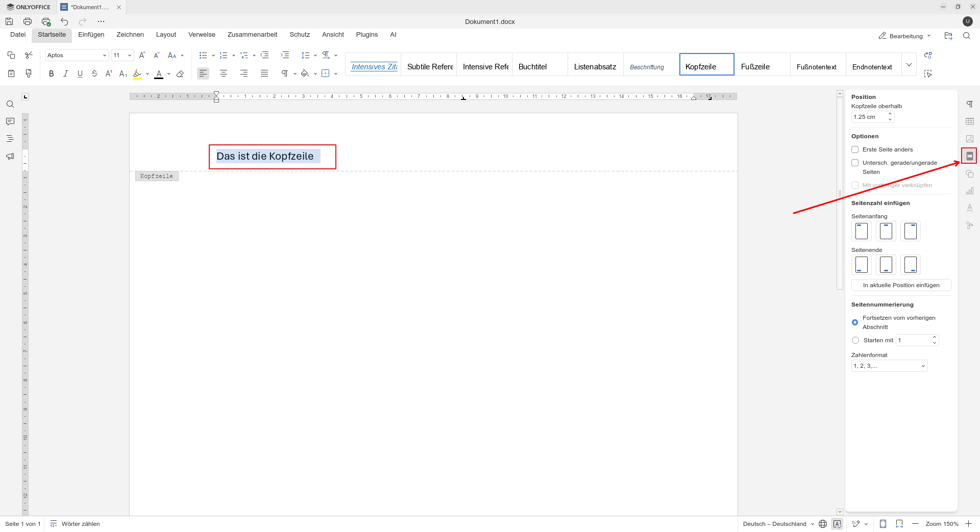Click 'In aktuelle Position einfügen' button
The image size is (980, 532).
coord(901,285)
